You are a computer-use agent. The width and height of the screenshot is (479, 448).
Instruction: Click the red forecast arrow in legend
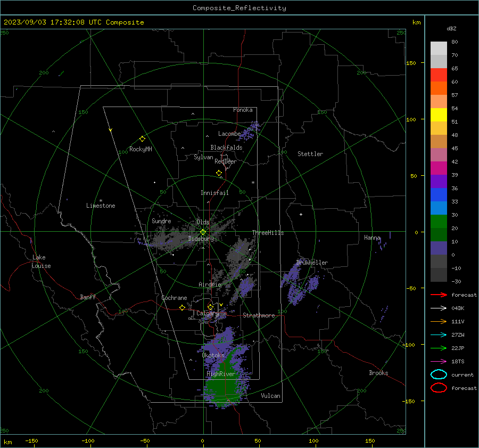click(x=439, y=295)
